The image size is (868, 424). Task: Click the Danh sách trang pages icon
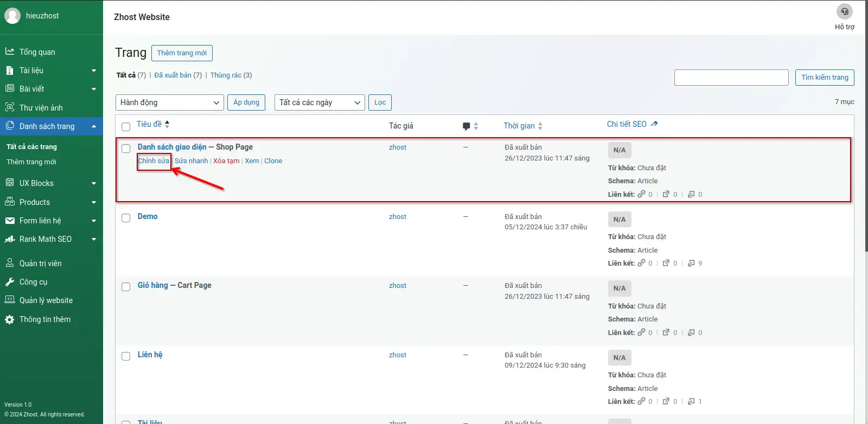(10, 126)
